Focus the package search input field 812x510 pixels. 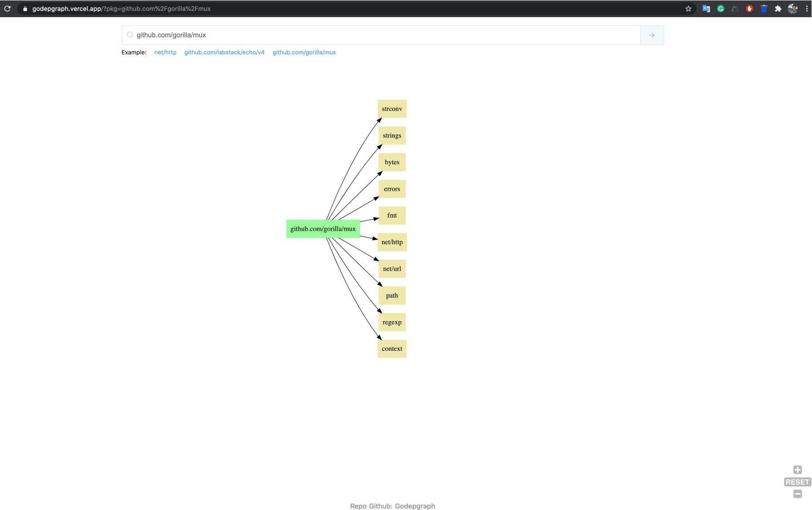pos(381,35)
